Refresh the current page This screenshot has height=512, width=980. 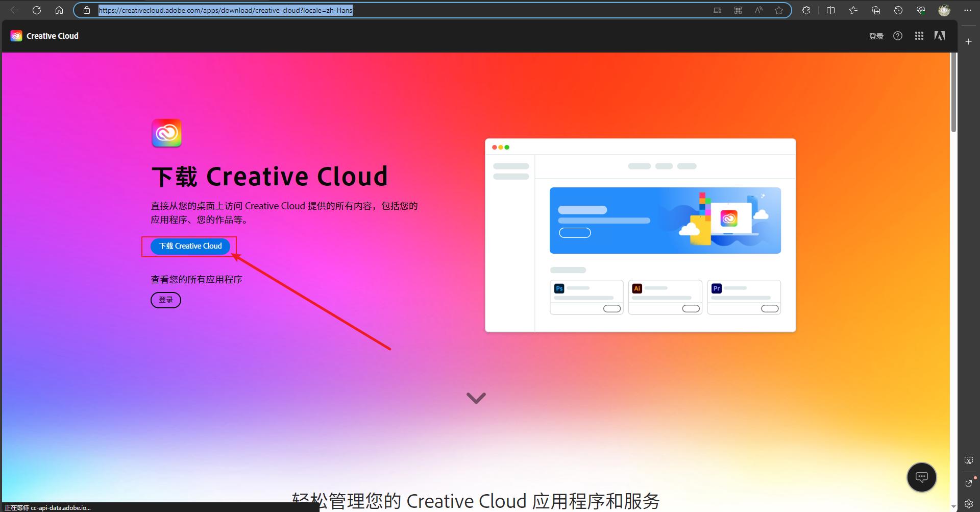[x=37, y=10]
